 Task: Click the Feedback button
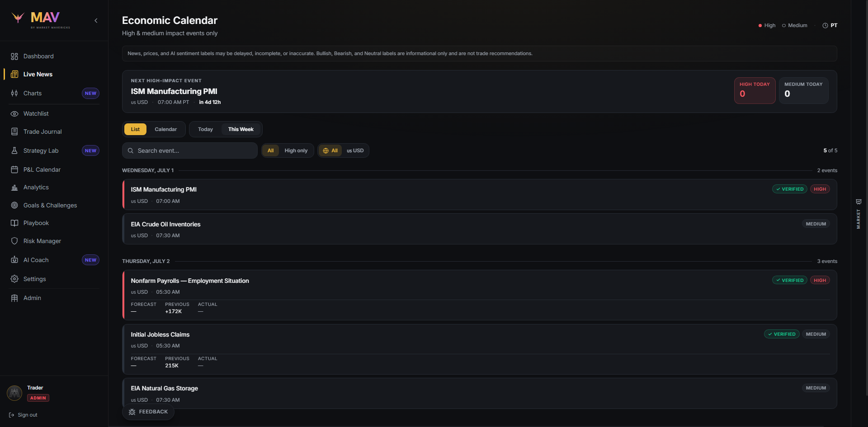tap(148, 412)
